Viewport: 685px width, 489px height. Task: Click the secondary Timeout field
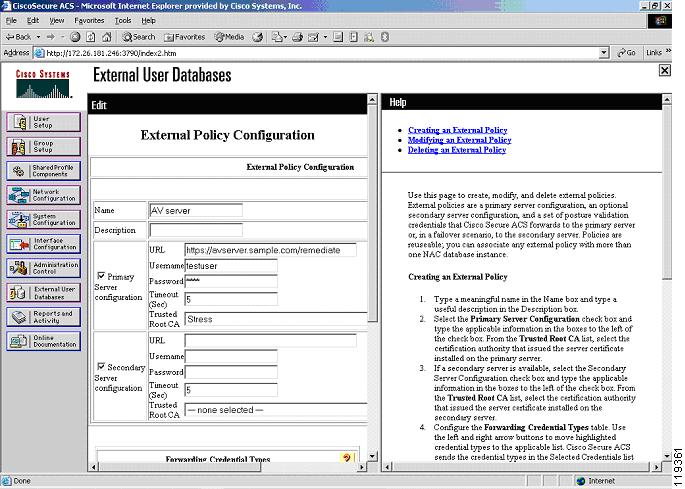point(231,390)
